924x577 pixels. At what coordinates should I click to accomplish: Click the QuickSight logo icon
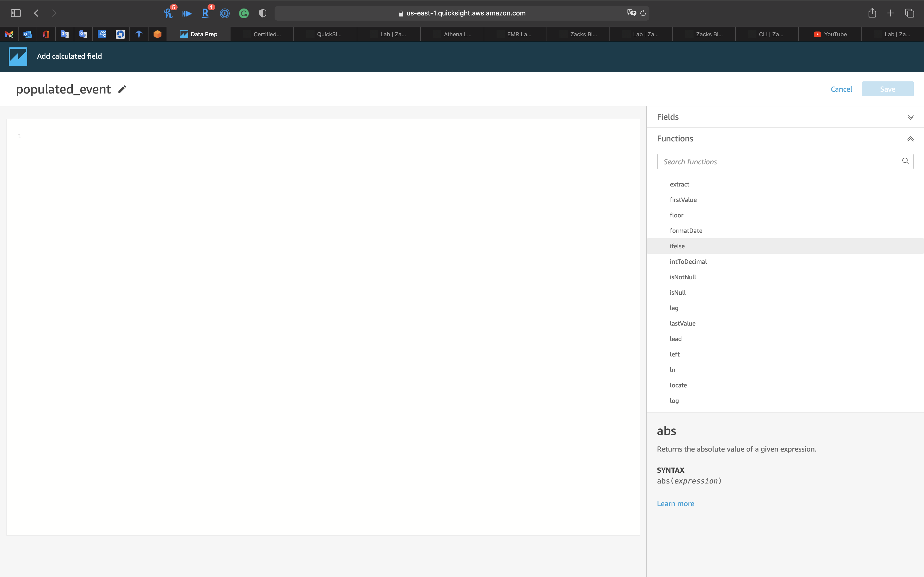18,56
